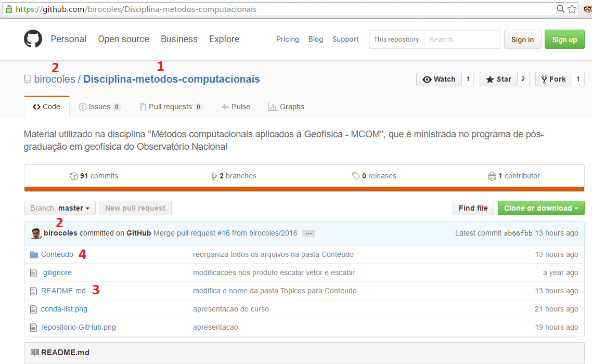View the 1 contributor link
Image resolution: width=592 pixels, height=364 pixels.
(x=514, y=176)
